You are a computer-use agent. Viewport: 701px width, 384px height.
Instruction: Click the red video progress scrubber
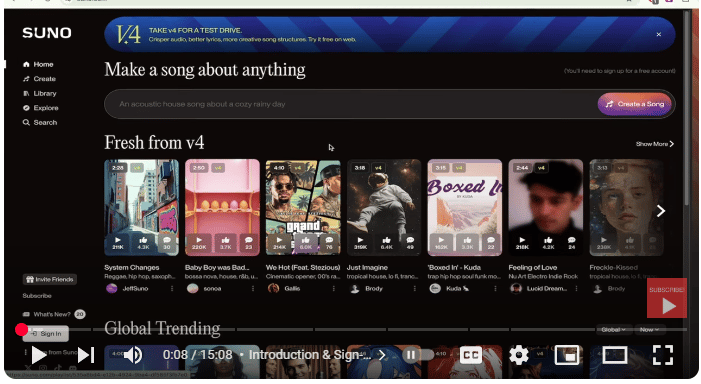coord(21,330)
